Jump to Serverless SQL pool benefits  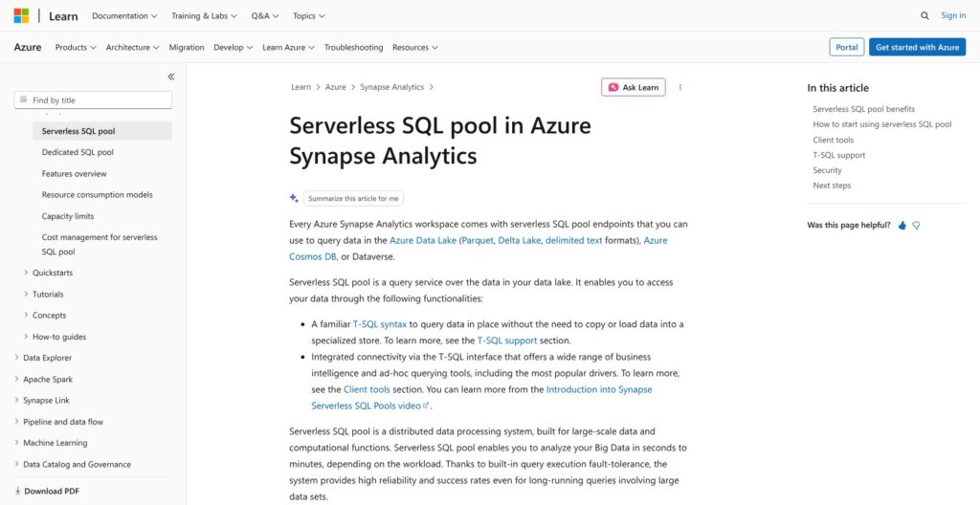tap(863, 109)
